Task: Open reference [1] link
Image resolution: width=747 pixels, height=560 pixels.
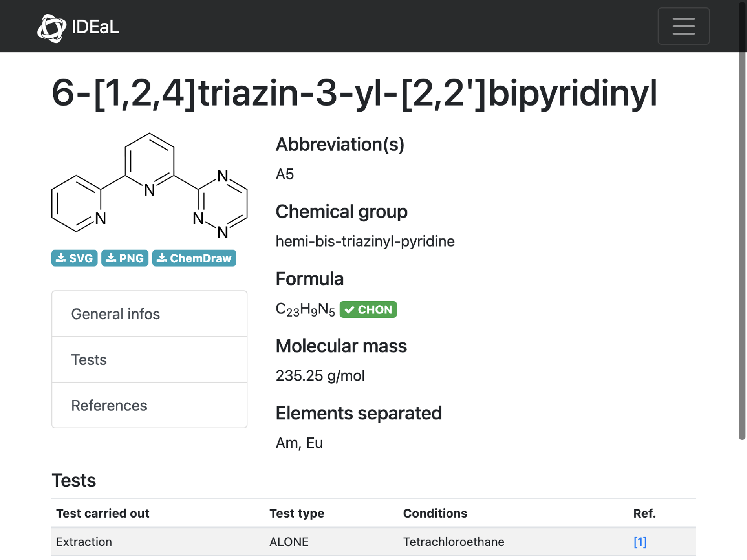Action: (x=640, y=542)
